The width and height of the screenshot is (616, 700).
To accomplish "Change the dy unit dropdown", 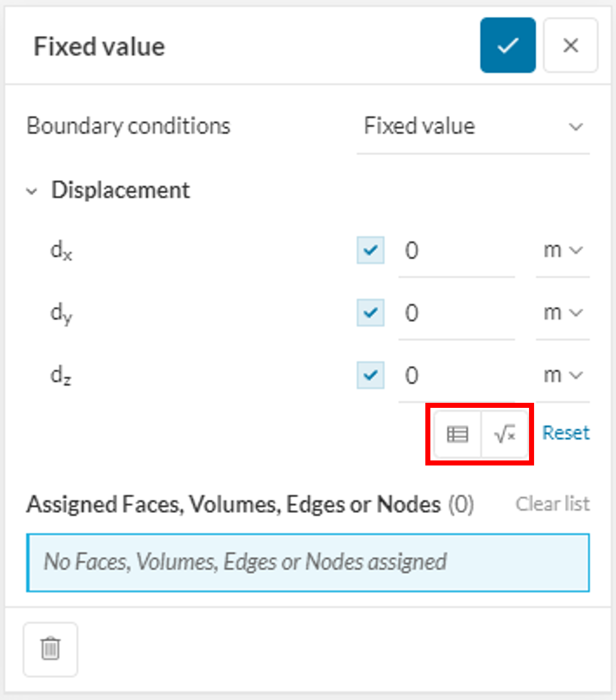I will click(562, 313).
